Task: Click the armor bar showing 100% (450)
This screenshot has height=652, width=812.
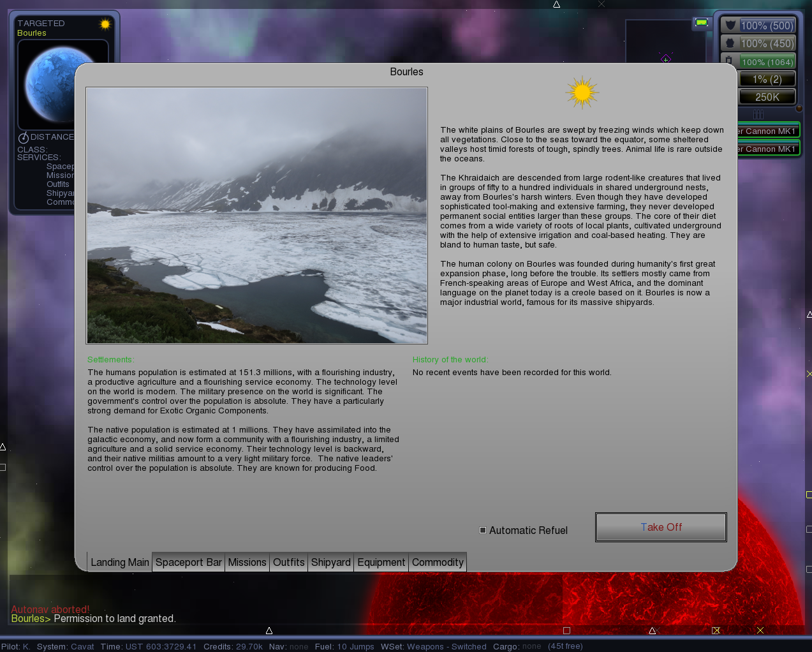Action: (767, 43)
